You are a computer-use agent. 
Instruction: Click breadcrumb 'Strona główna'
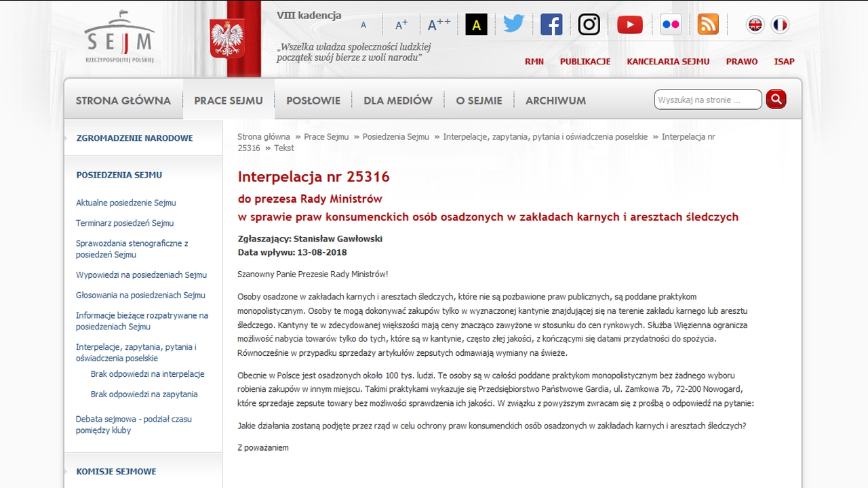point(264,137)
